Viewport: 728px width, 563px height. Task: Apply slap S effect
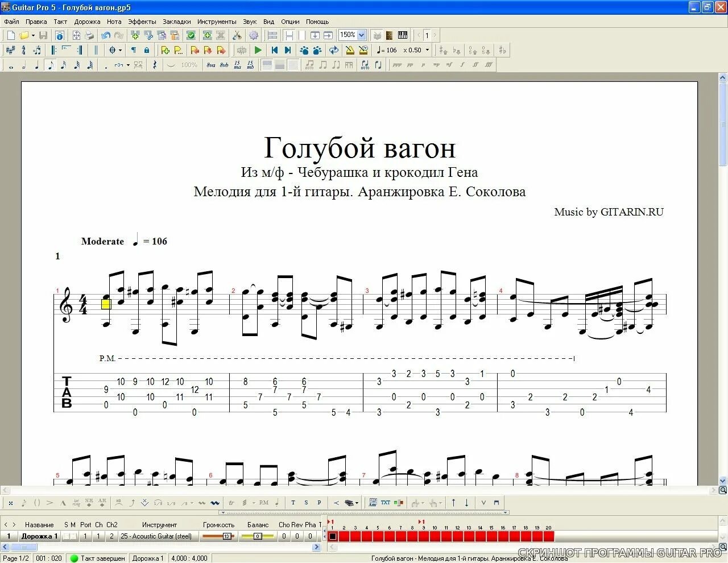(306, 503)
